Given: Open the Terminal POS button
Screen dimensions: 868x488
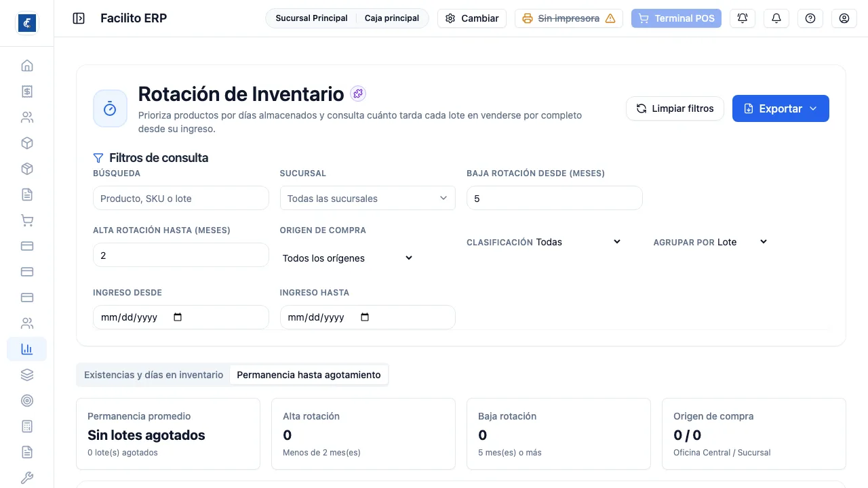Looking at the screenshot, I should point(676,18).
